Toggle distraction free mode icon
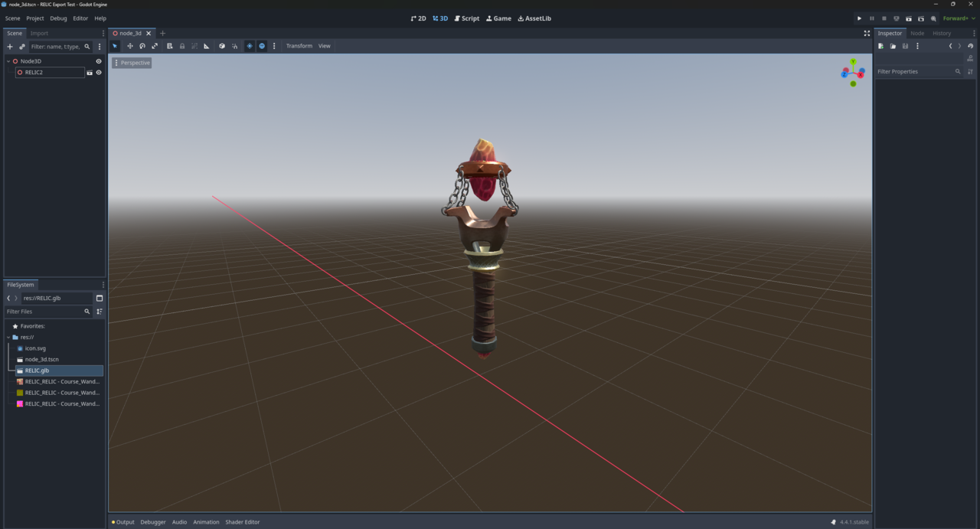The height and width of the screenshot is (529, 980). pyautogui.click(x=867, y=33)
